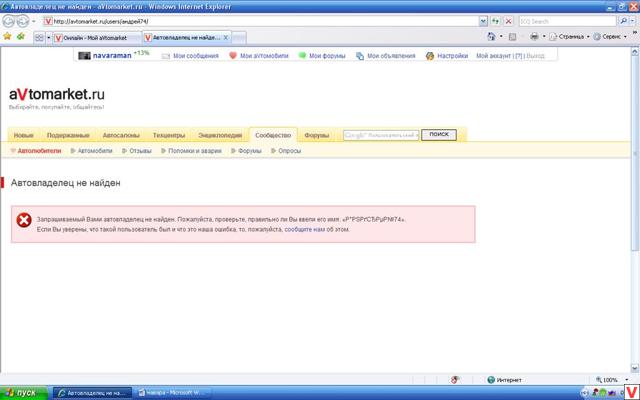Open search provider dropdown arrow
Viewport: 640px width, 400px height.
pos(633,21)
